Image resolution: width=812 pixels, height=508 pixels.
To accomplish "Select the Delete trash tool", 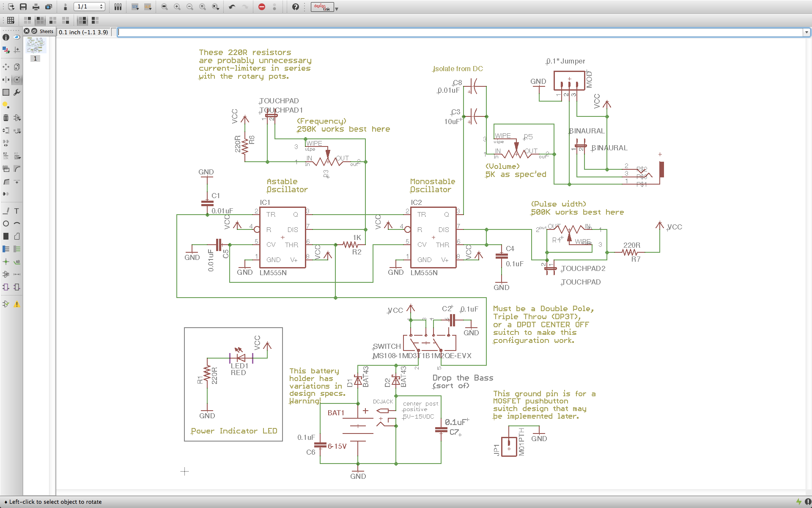I will tap(6, 118).
